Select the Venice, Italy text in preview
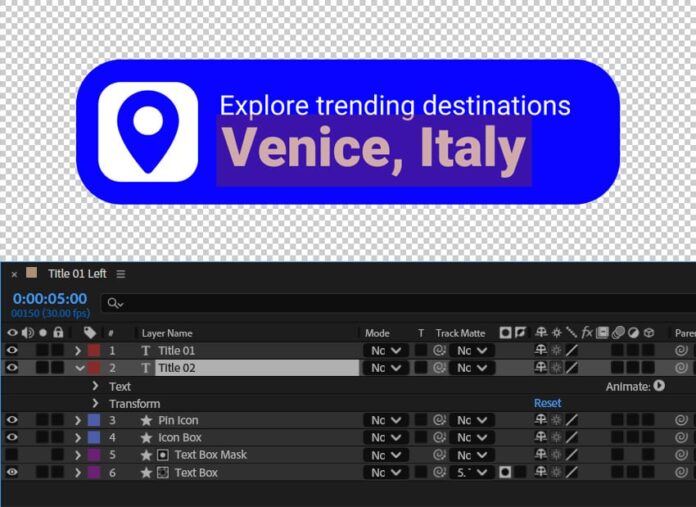This screenshot has width=696, height=507. 373,149
